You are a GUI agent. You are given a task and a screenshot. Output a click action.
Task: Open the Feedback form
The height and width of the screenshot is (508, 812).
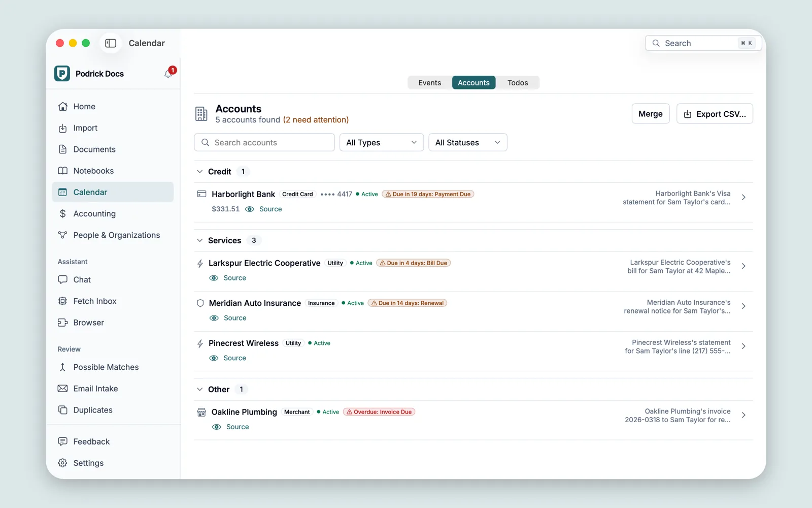click(113, 441)
